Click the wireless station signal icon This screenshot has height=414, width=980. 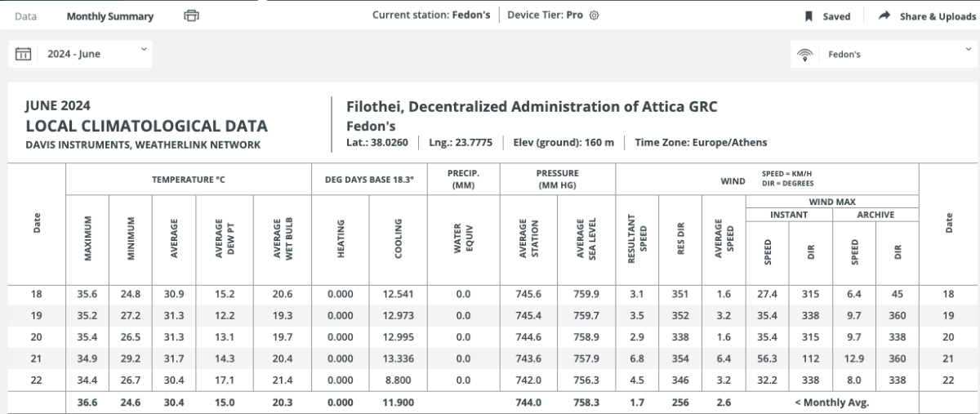tap(805, 55)
